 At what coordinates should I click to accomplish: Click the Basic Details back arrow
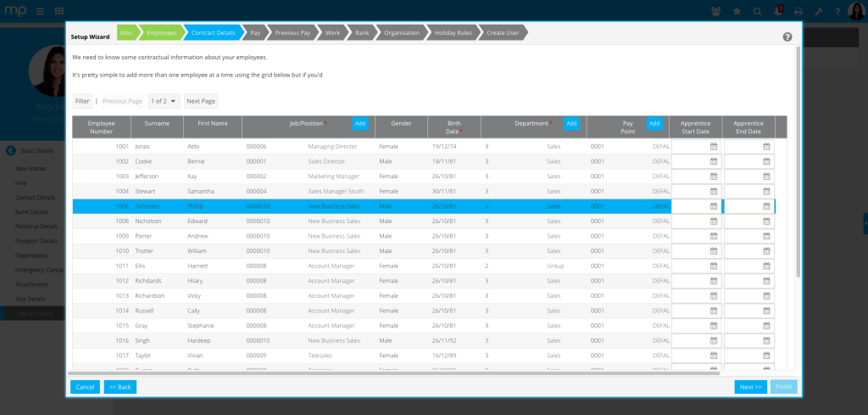[x=11, y=151]
